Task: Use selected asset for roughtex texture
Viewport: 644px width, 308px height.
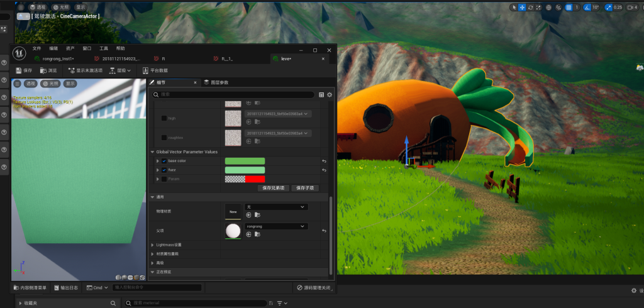Action: (x=248, y=141)
